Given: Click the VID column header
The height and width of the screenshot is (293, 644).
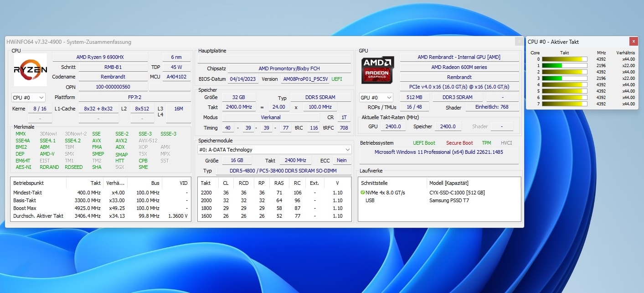Looking at the screenshot, I should pos(183,183).
